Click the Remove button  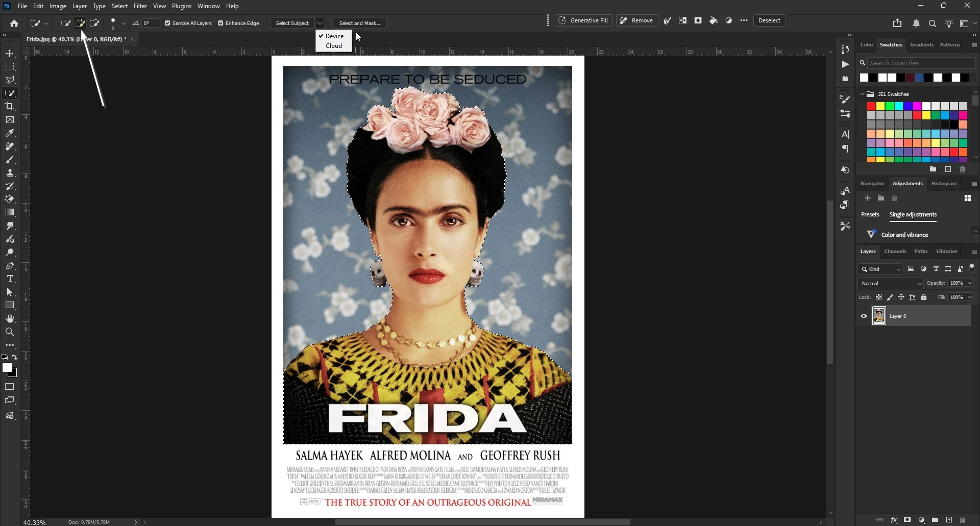coord(637,21)
